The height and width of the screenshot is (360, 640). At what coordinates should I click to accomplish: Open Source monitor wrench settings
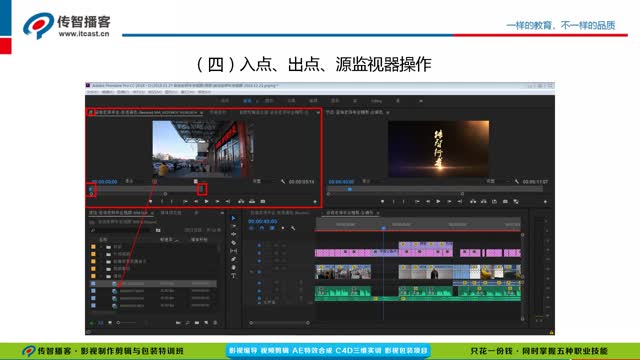click(x=282, y=181)
